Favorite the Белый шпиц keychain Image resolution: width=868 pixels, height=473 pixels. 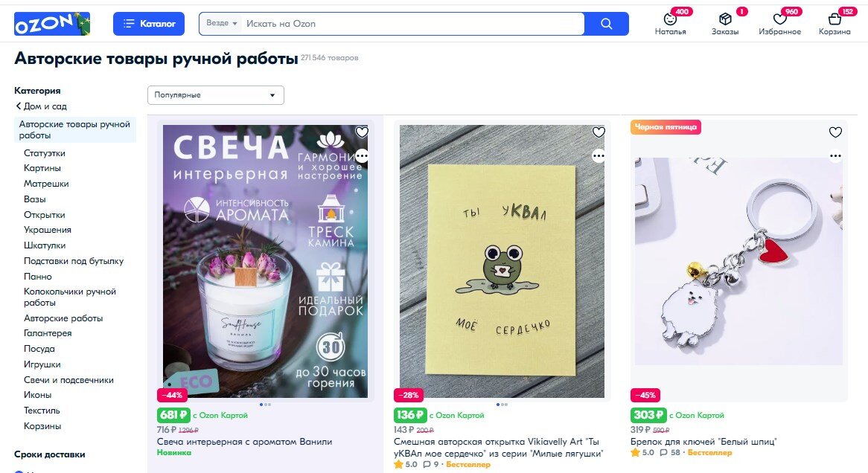pos(835,132)
